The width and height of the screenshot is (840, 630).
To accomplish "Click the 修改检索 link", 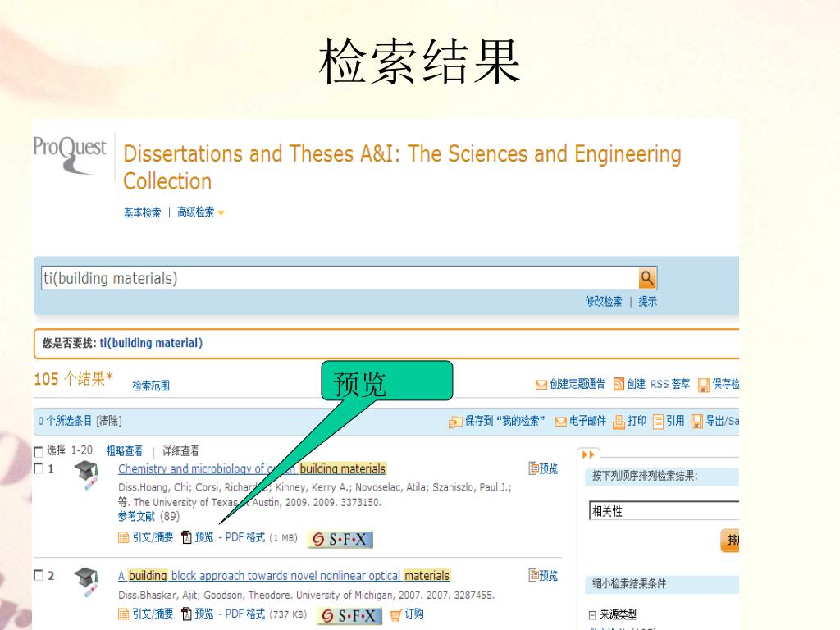I will click(x=604, y=302).
